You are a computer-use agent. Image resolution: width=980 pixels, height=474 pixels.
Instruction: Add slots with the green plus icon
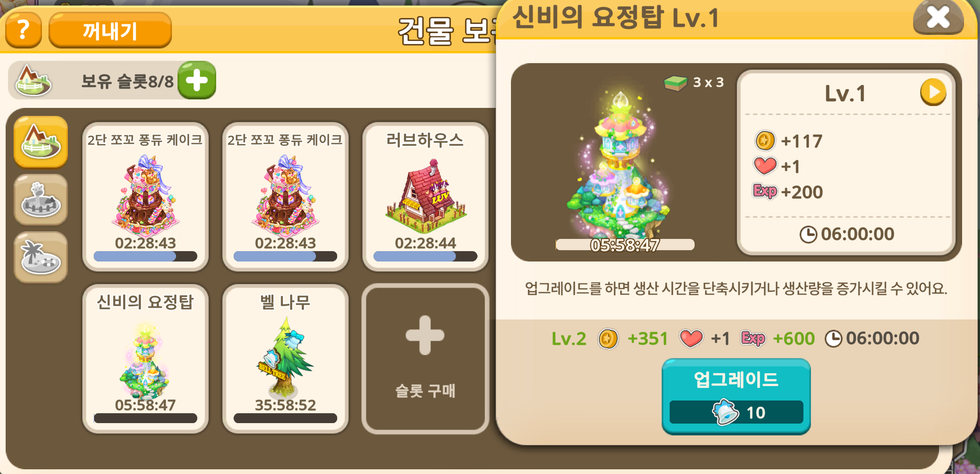197,80
